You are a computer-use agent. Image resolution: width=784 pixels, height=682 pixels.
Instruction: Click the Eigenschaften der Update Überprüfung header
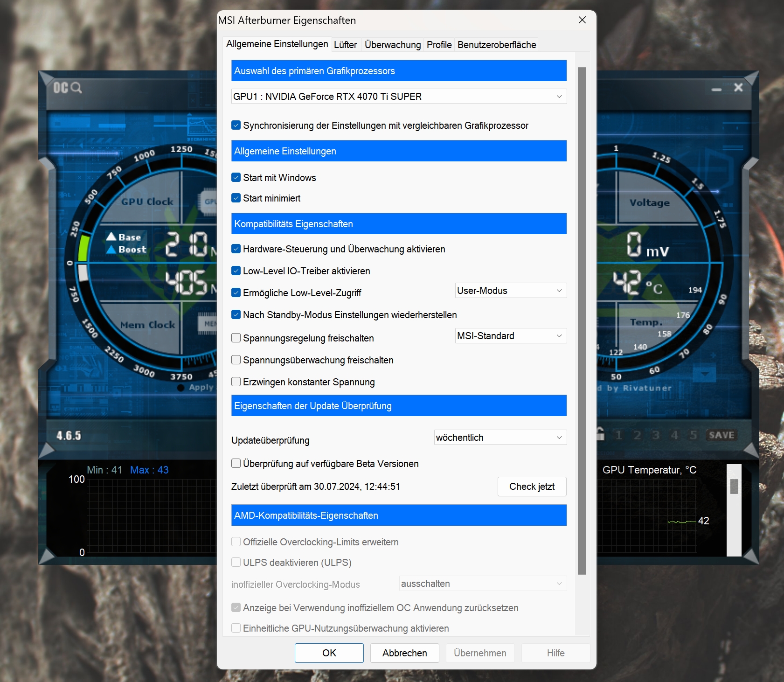click(x=399, y=405)
